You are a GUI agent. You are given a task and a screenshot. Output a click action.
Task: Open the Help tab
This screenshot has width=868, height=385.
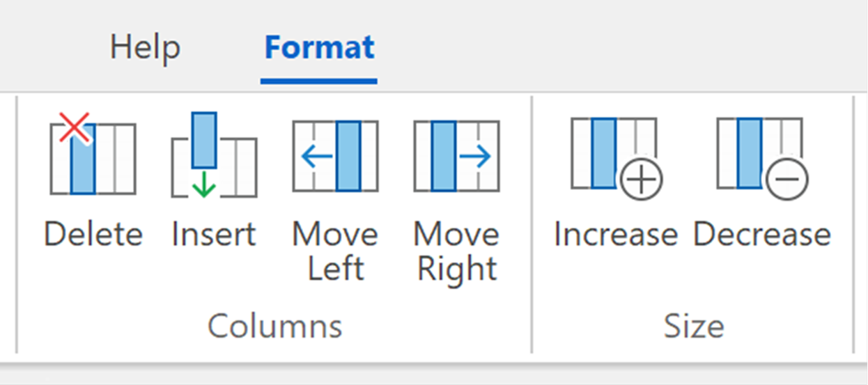(x=145, y=48)
